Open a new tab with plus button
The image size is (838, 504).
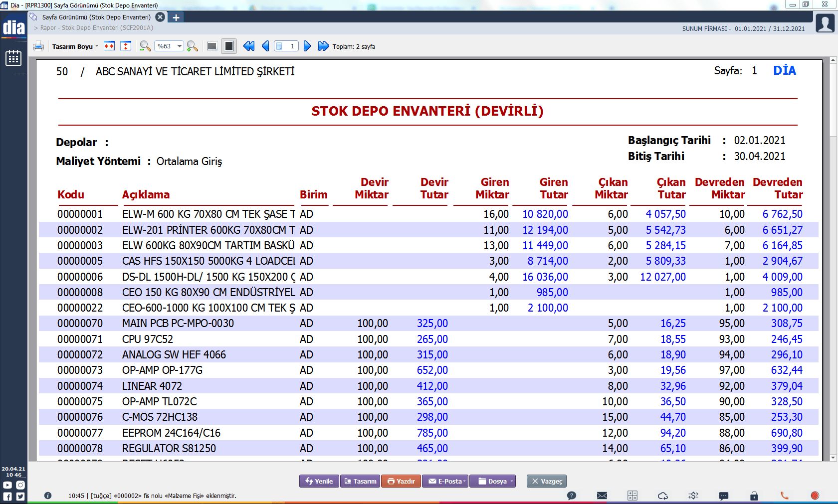[176, 17]
